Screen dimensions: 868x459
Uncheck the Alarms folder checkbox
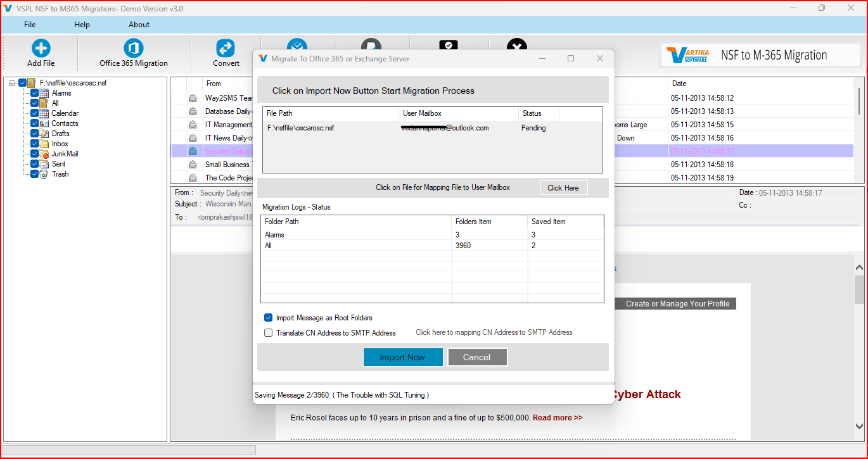tap(35, 93)
